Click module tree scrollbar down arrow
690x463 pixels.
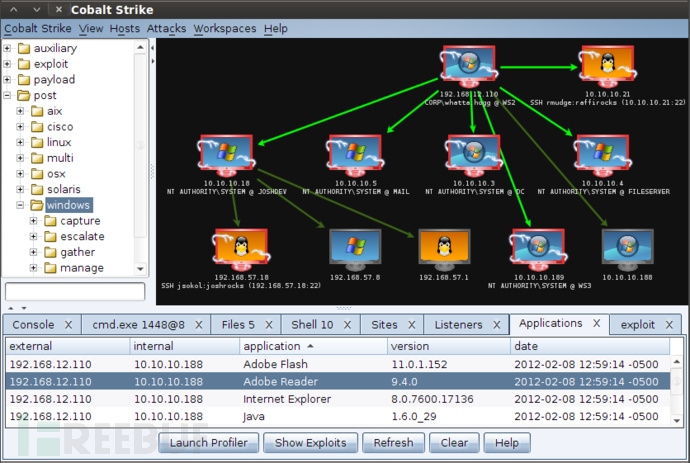(x=140, y=269)
